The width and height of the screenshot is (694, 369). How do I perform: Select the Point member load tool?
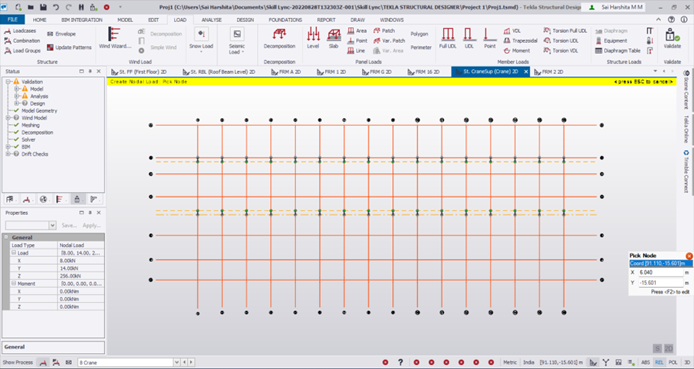[x=489, y=38]
